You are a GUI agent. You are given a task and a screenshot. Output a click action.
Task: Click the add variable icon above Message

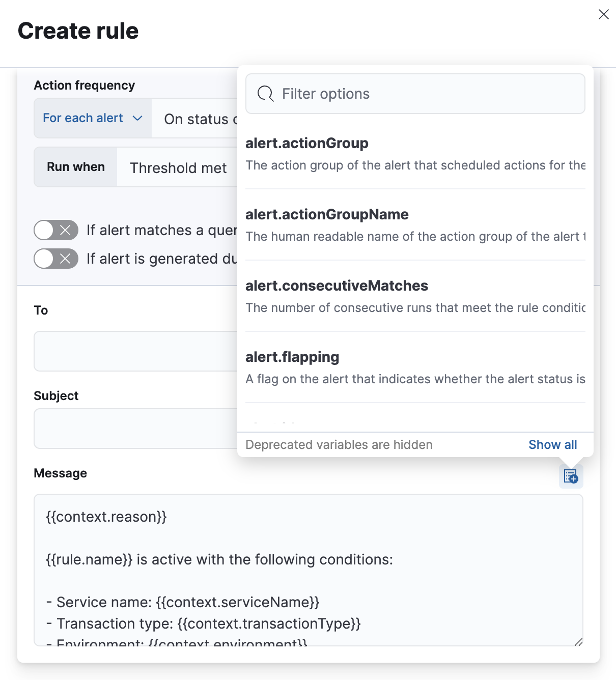click(x=571, y=476)
